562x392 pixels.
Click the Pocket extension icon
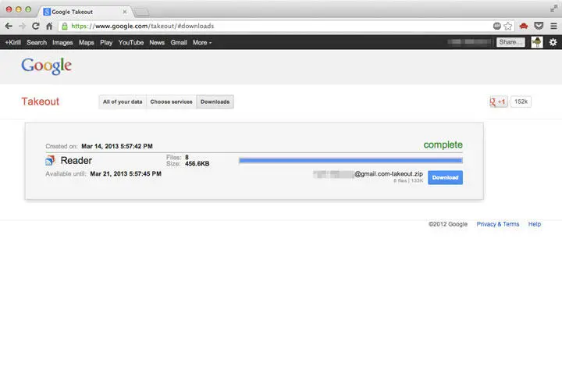coord(539,26)
